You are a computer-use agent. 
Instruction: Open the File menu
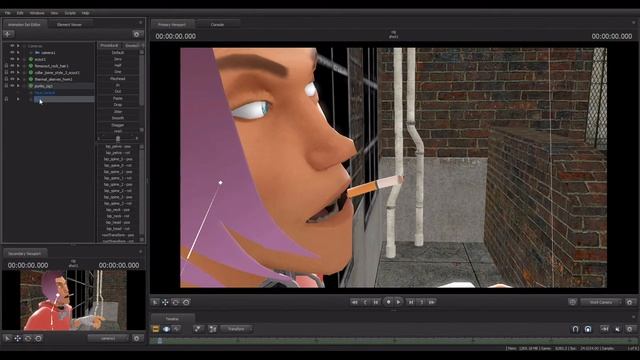click(8, 13)
